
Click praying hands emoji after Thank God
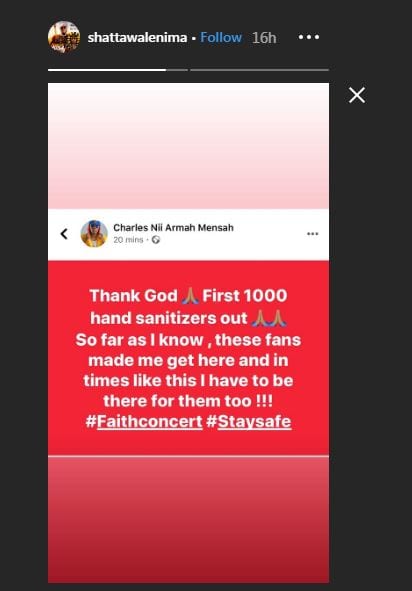point(190,296)
